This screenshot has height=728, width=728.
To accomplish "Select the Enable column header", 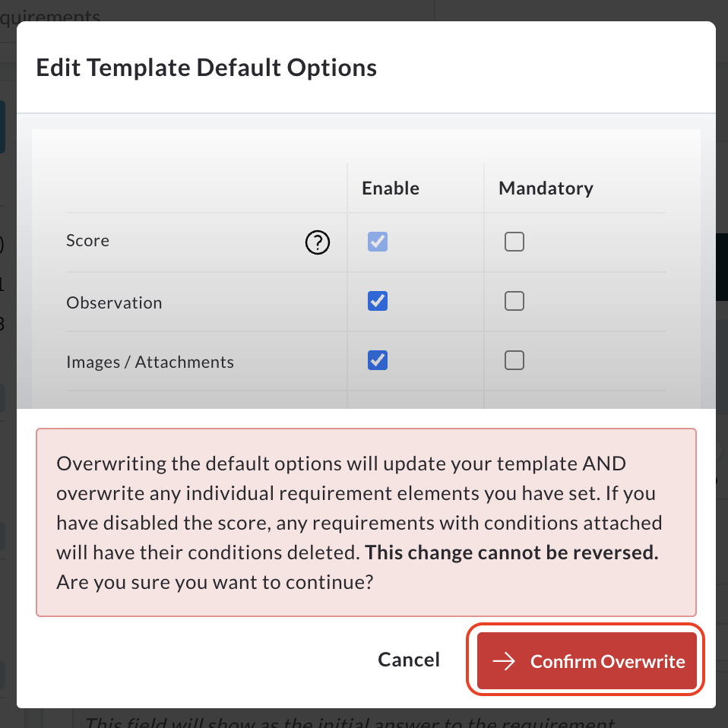I will [391, 188].
